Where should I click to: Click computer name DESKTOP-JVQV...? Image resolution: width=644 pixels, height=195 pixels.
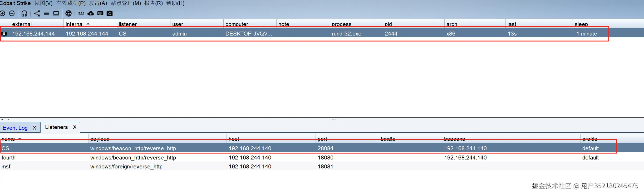point(249,34)
